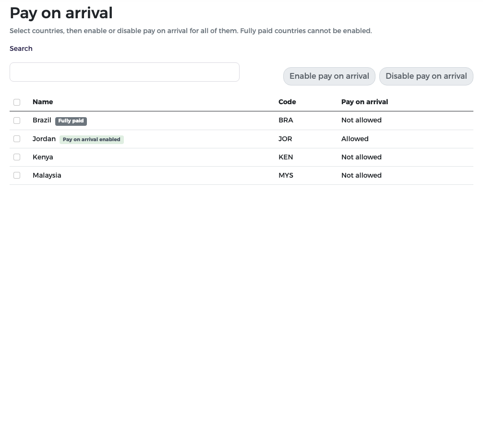
Task: Click the BRA country code cell
Action: click(x=286, y=120)
